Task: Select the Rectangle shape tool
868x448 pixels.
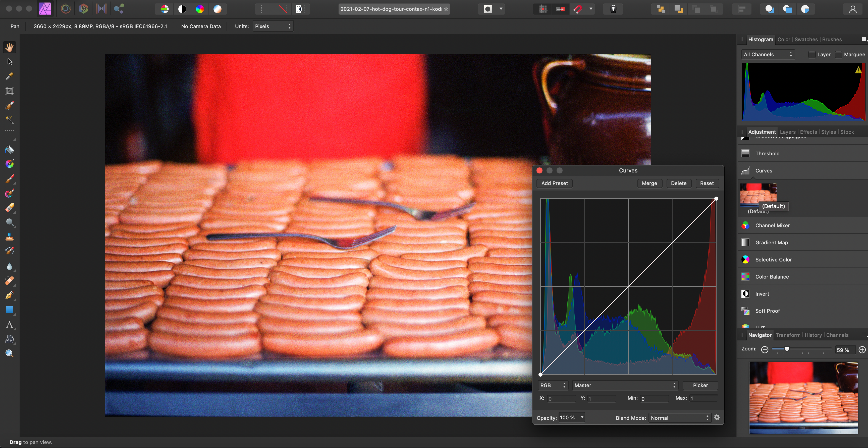Action: click(x=10, y=310)
